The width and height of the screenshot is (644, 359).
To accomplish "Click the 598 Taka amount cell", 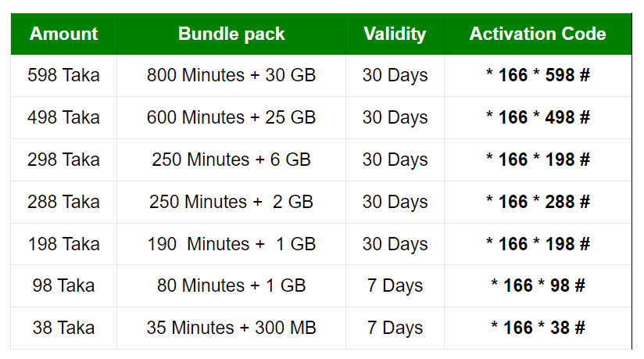I will click(x=63, y=76).
